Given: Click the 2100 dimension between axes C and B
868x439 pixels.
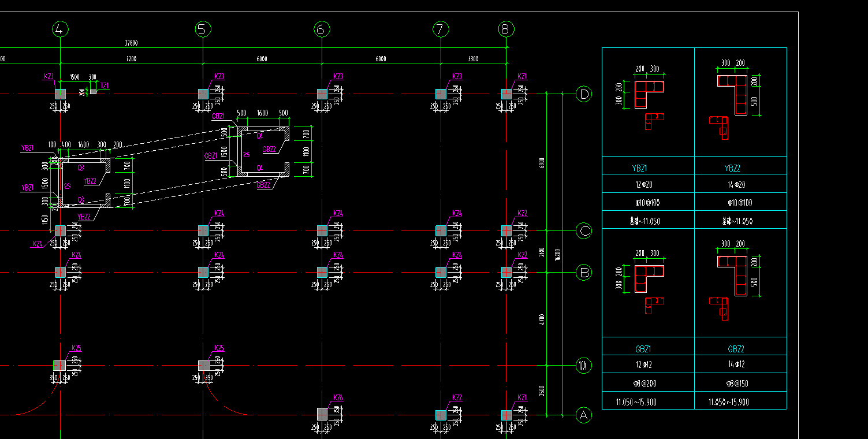Looking at the screenshot, I should point(542,252).
